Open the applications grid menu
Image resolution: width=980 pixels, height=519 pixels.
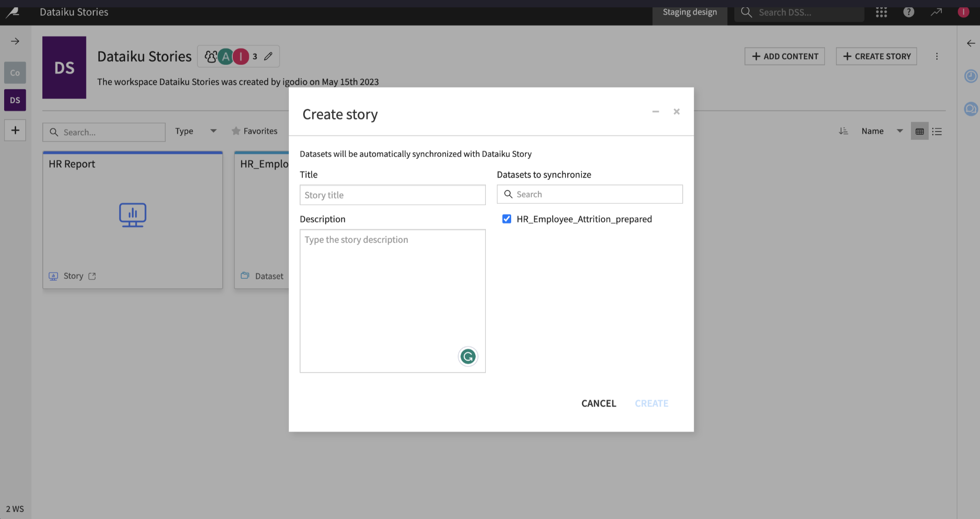tap(882, 12)
